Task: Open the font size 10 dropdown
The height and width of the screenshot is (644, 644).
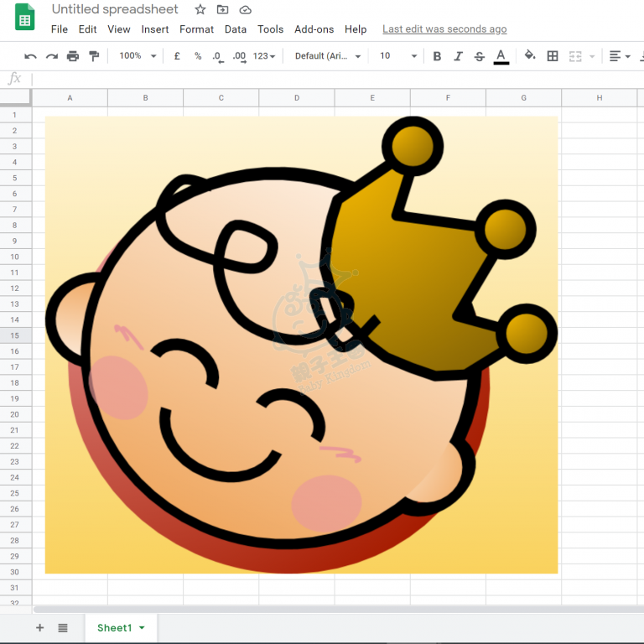Action: click(398, 56)
